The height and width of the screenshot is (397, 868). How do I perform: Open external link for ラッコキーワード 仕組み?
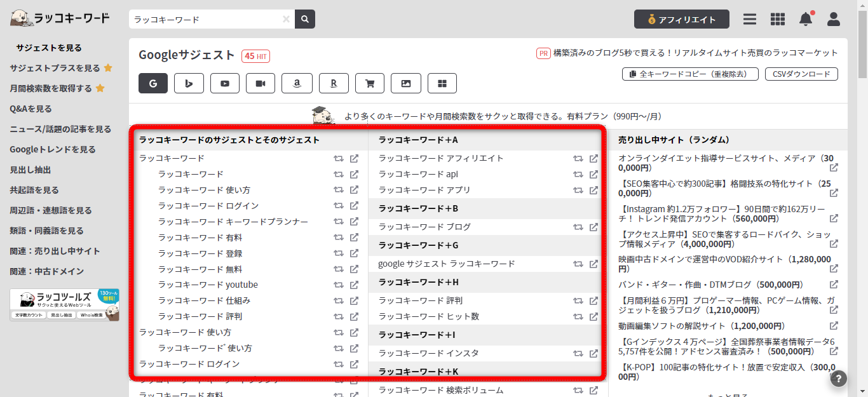pyautogui.click(x=355, y=300)
